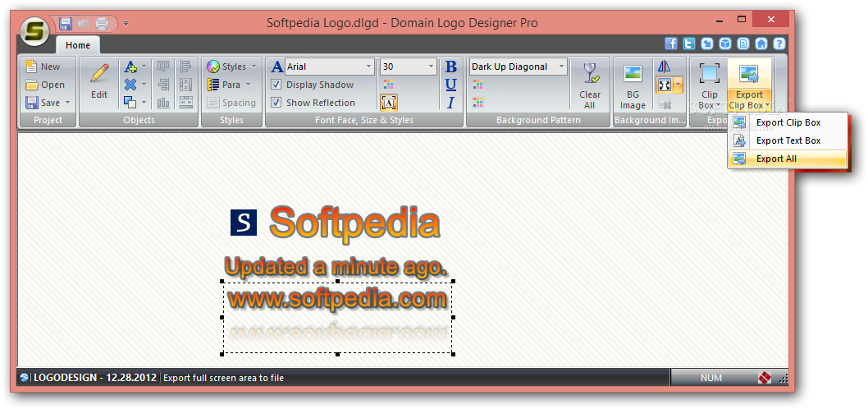The image size is (868, 409).
Task: Expand the stretch background image arrow
Action: (678, 85)
